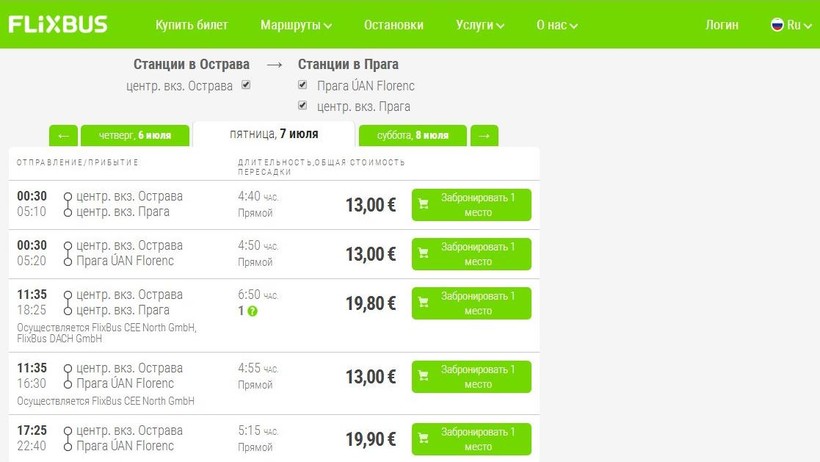Open the Остановки menu item
This screenshot has width=820, height=462.
pos(394,25)
